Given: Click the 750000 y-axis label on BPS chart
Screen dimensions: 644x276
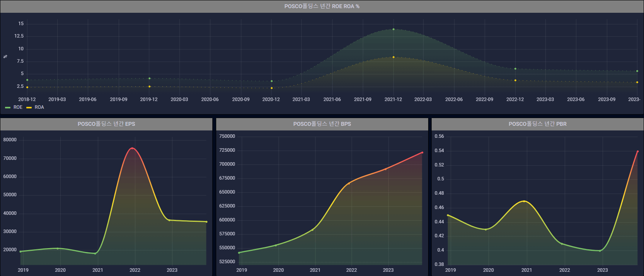Looking at the screenshot, I should click(x=227, y=136).
